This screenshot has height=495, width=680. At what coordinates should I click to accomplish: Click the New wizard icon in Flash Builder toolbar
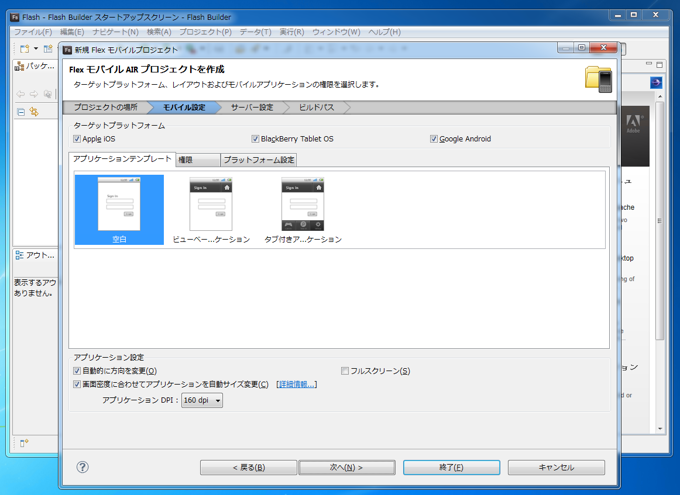click(24, 49)
